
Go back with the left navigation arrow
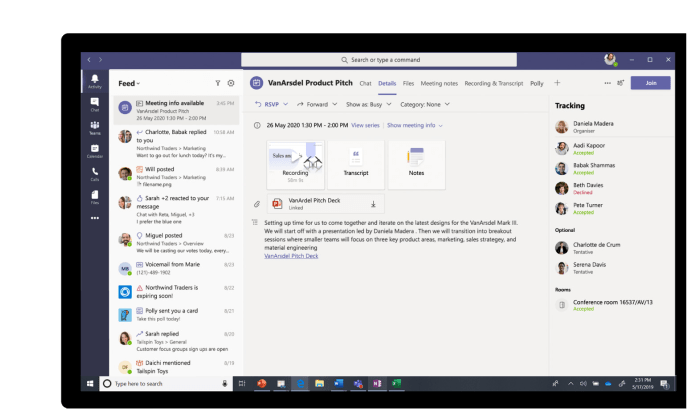pos(89,60)
